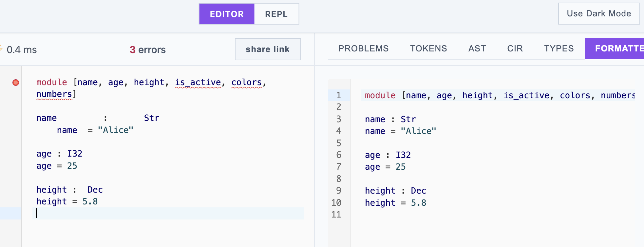
Task: Click the Dec type in the editor
Action: click(x=95, y=190)
